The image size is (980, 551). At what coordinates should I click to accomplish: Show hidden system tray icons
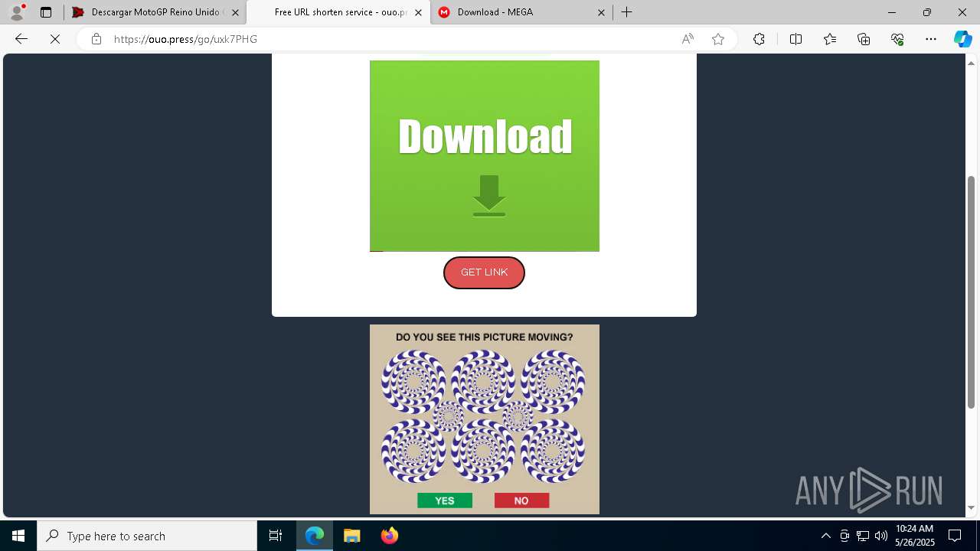point(825,536)
